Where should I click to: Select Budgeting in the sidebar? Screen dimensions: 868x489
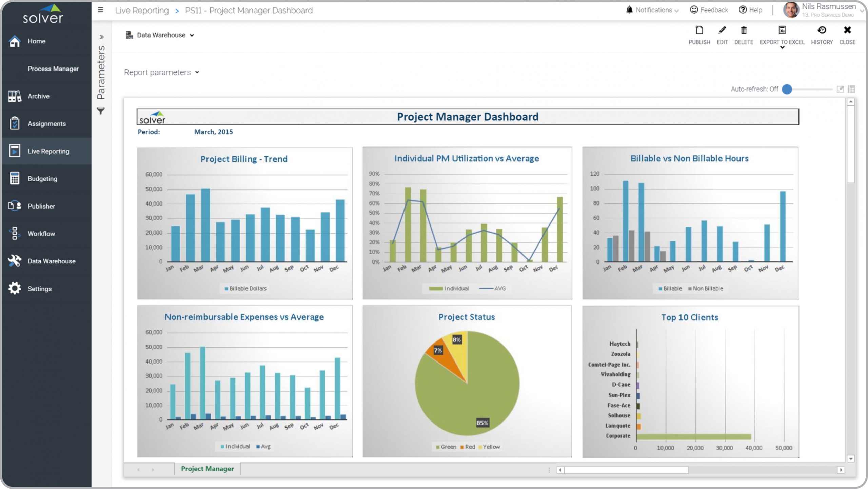tap(42, 179)
